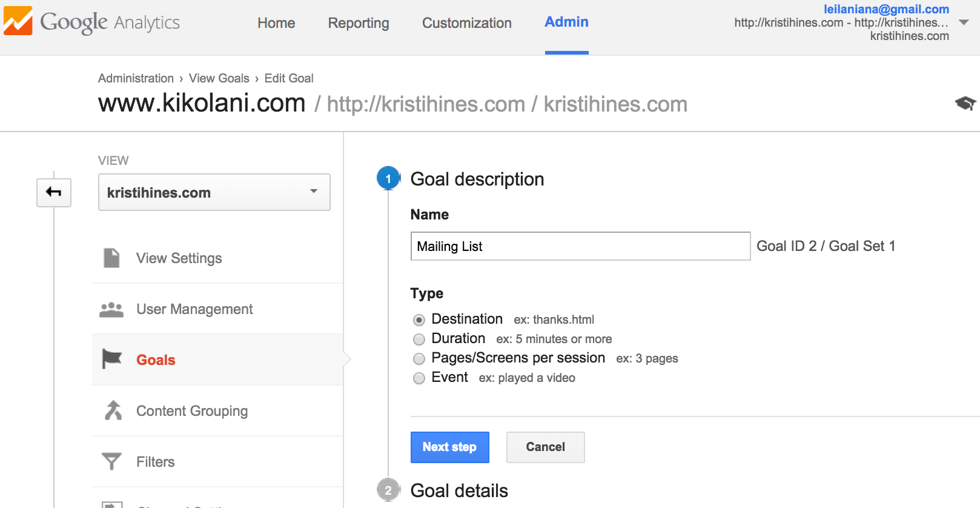Select the Duration goal type

pos(419,339)
